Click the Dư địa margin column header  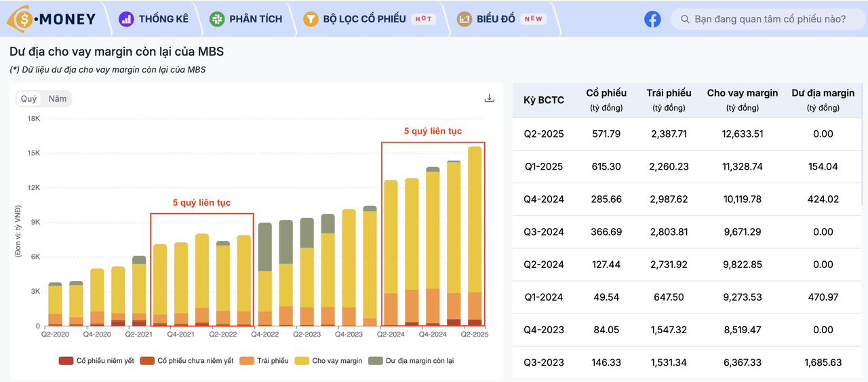click(x=823, y=100)
